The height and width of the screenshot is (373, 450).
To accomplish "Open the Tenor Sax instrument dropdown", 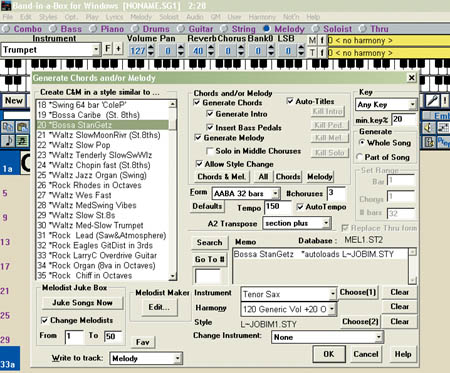I will [x=333, y=294].
